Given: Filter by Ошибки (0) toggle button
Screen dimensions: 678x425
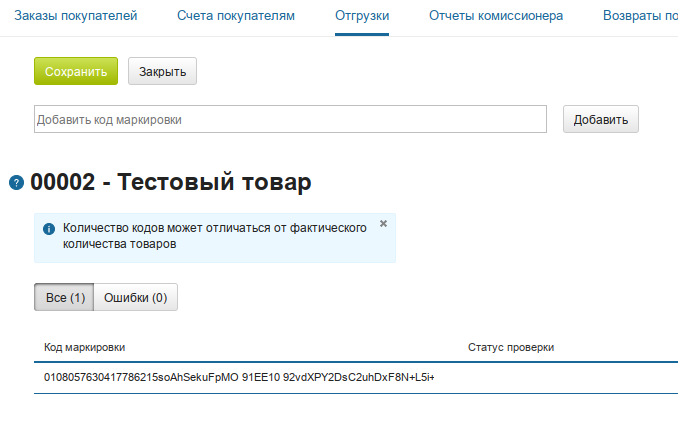Looking at the screenshot, I should click(x=135, y=297).
